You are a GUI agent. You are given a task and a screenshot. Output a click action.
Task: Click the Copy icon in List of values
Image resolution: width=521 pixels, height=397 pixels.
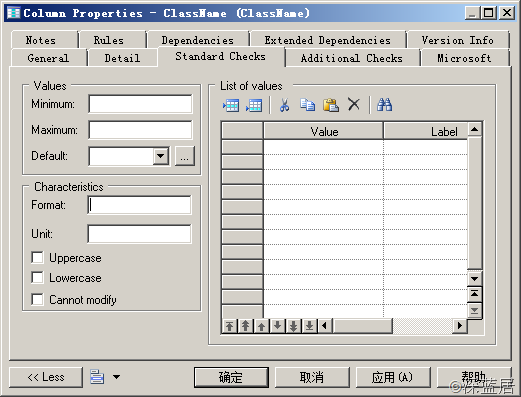307,105
